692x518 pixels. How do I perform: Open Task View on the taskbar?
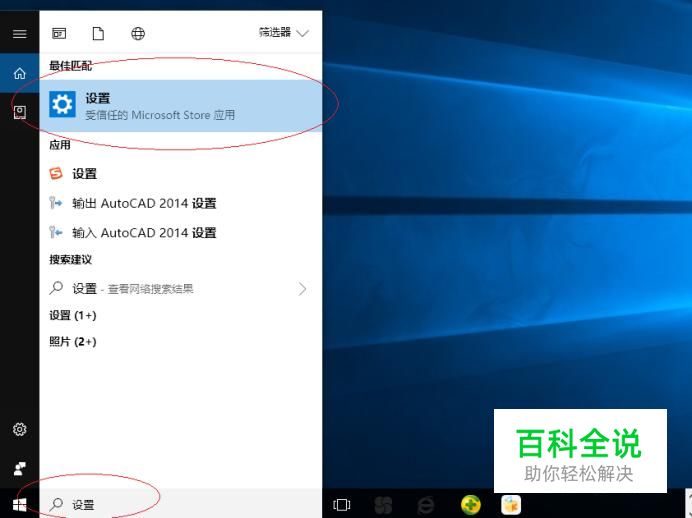tap(342, 504)
